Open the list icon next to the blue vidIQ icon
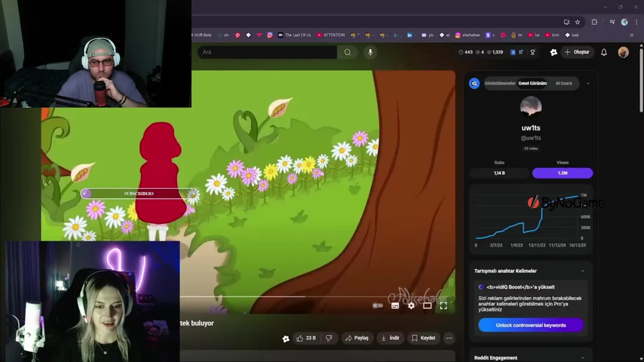This screenshot has width=644, height=362. 521,52
